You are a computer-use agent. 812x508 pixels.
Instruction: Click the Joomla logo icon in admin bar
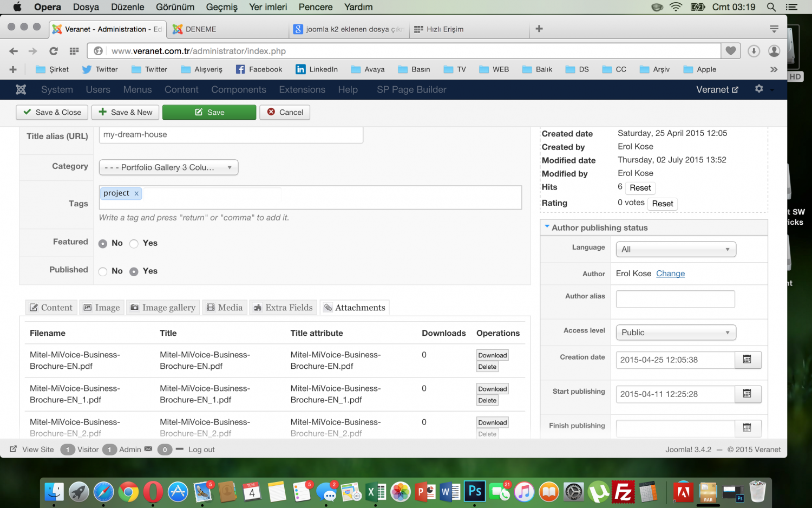click(x=21, y=89)
